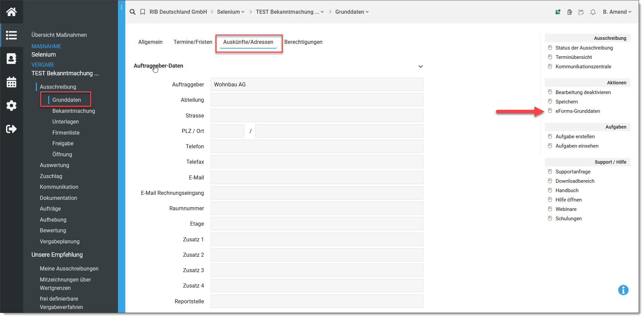Open Übersicht Maßnahmen in sidebar
The width and height of the screenshot is (644, 318).
tap(59, 35)
